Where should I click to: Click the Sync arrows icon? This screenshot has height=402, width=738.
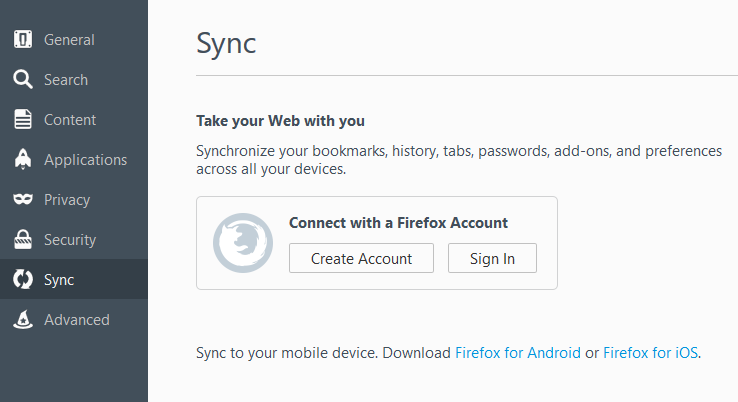click(23, 279)
